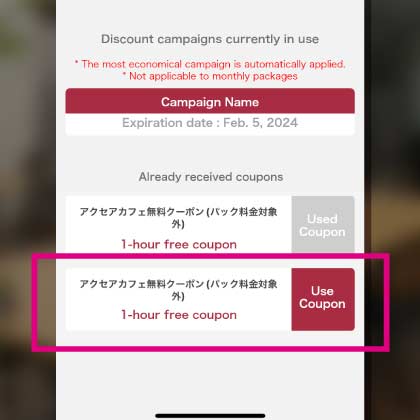
Task: Select the Campaign Name header bar
Action: 210,101
